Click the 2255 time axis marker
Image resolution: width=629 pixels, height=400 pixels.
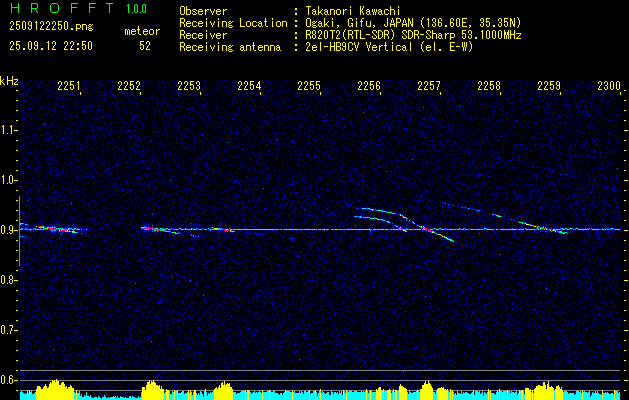coord(309,86)
